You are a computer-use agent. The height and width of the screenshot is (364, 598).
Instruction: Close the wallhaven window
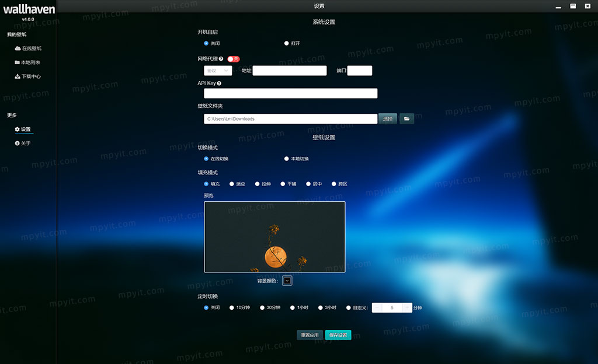click(x=587, y=6)
